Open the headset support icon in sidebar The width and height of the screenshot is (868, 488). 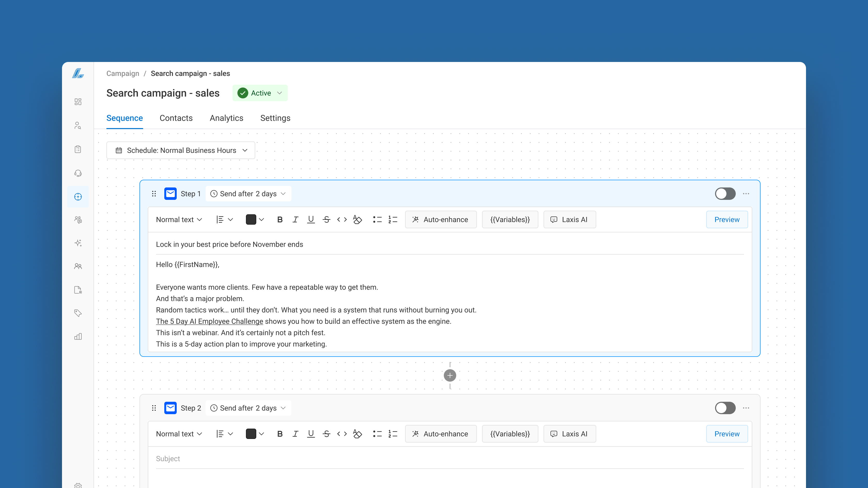click(x=78, y=173)
